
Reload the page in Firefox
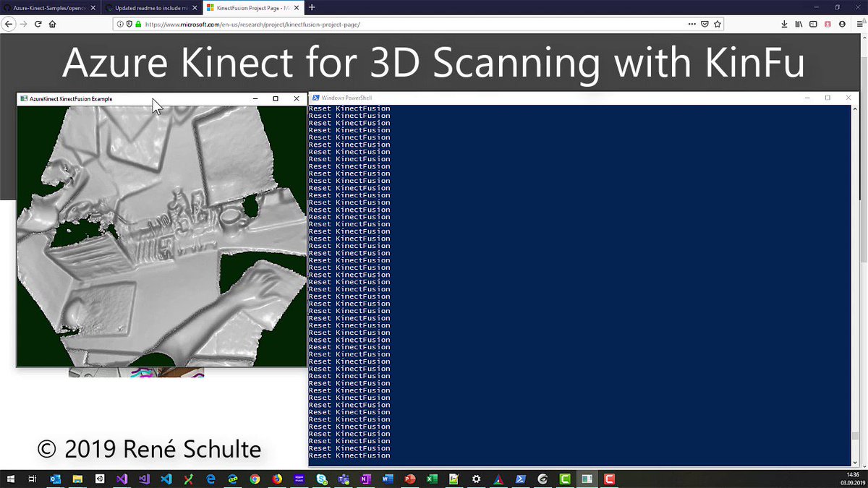tap(38, 24)
